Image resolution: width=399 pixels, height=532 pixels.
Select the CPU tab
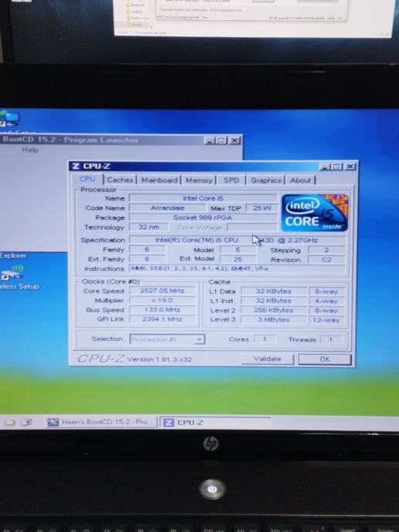pos(88,179)
